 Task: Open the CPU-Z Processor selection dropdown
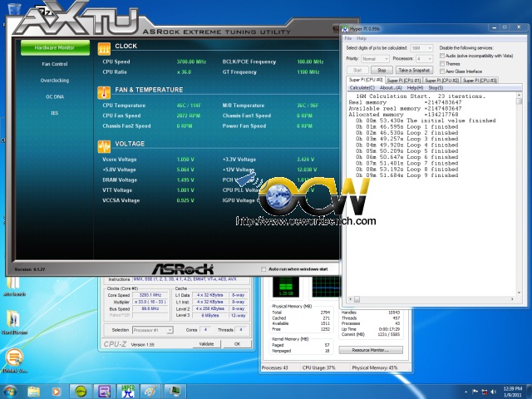click(x=153, y=330)
